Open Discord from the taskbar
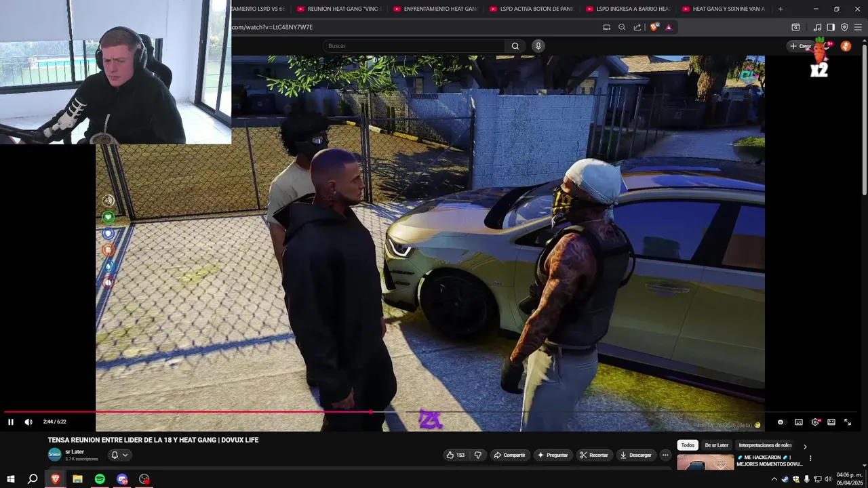 (x=122, y=479)
